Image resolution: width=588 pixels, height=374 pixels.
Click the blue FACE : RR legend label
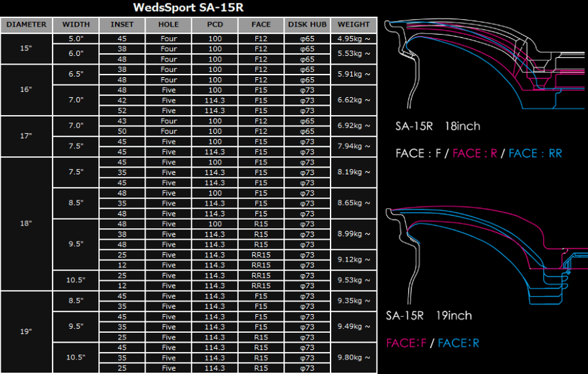pyautogui.click(x=535, y=154)
